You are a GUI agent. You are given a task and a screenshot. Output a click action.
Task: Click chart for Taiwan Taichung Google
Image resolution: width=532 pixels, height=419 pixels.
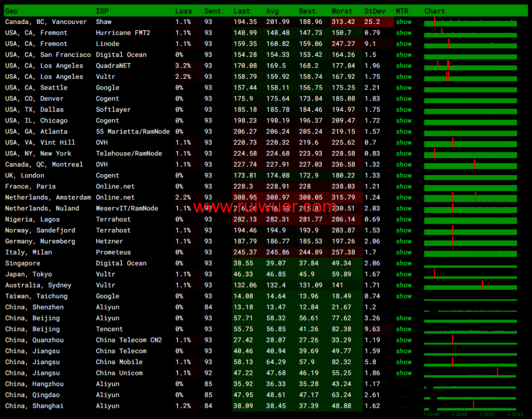click(x=470, y=297)
